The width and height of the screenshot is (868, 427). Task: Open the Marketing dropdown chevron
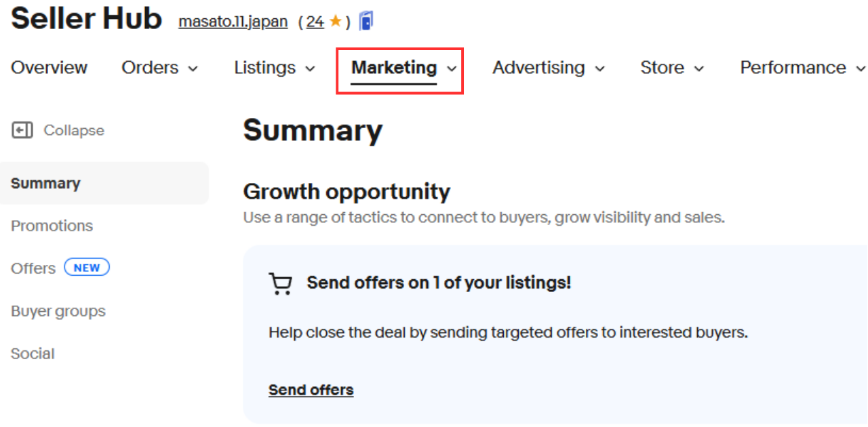[x=452, y=68]
